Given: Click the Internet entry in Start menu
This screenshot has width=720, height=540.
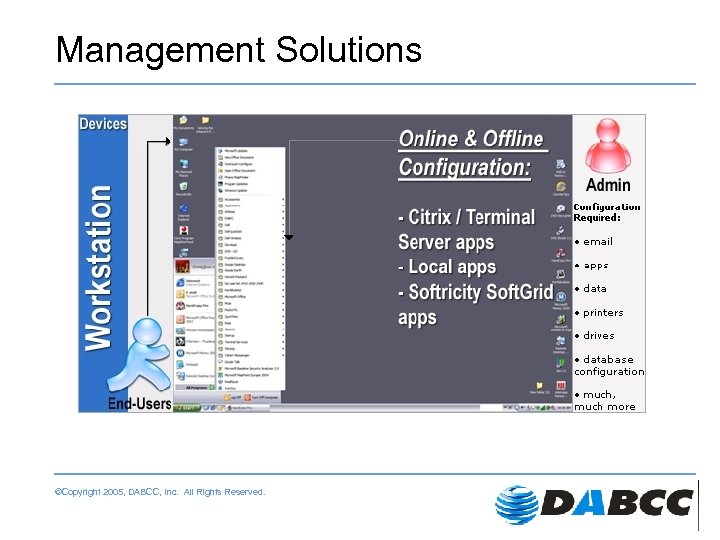Looking at the screenshot, I should coord(195,283).
